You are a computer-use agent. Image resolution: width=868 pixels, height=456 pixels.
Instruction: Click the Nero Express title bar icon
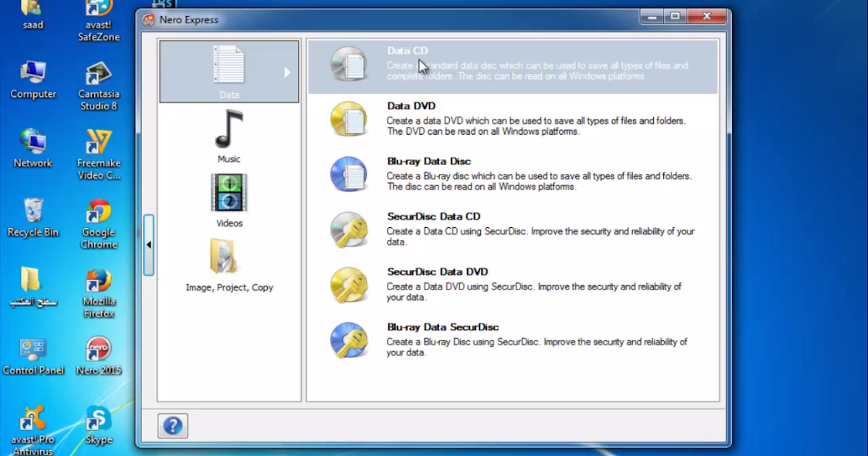point(148,20)
